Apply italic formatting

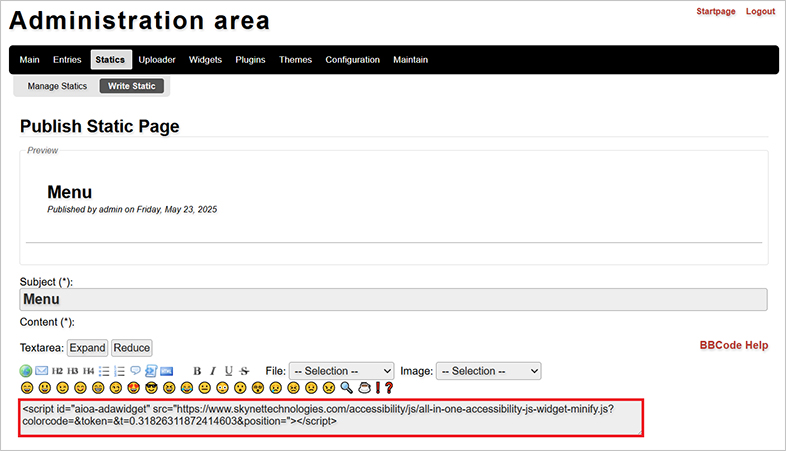pos(213,371)
